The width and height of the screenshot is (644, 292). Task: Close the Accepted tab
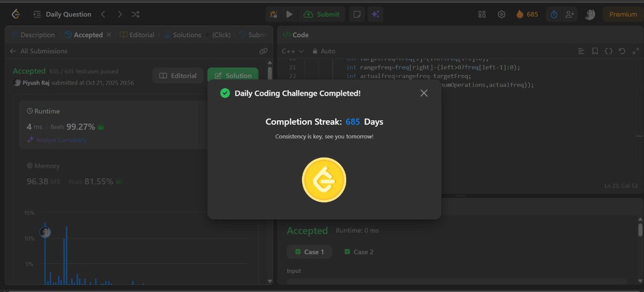[x=108, y=35]
